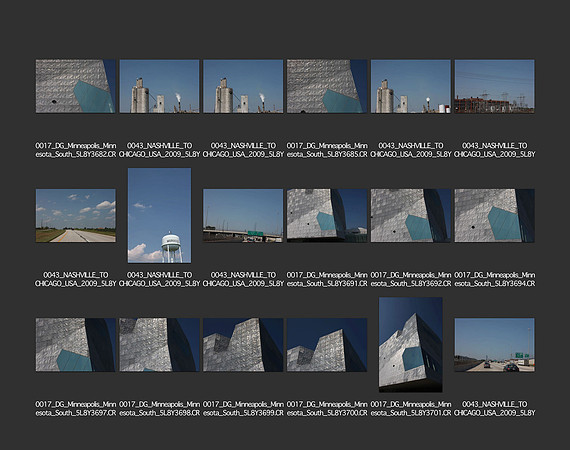Screen dimensions: 570x450
Task: Select thumbnail of file 5L8Y3682 facade photo
Action: click(x=76, y=86)
